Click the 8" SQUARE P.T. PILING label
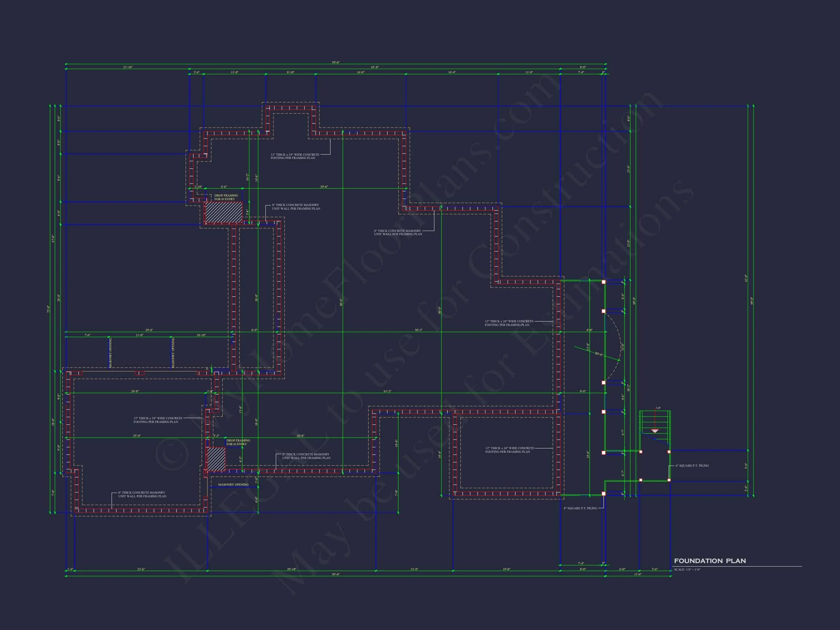840x630 pixels. [x=580, y=508]
